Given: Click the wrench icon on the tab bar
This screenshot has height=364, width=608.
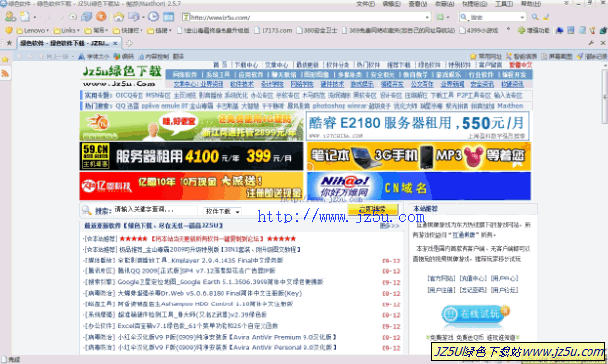Looking at the screenshot, I should coord(591,43).
